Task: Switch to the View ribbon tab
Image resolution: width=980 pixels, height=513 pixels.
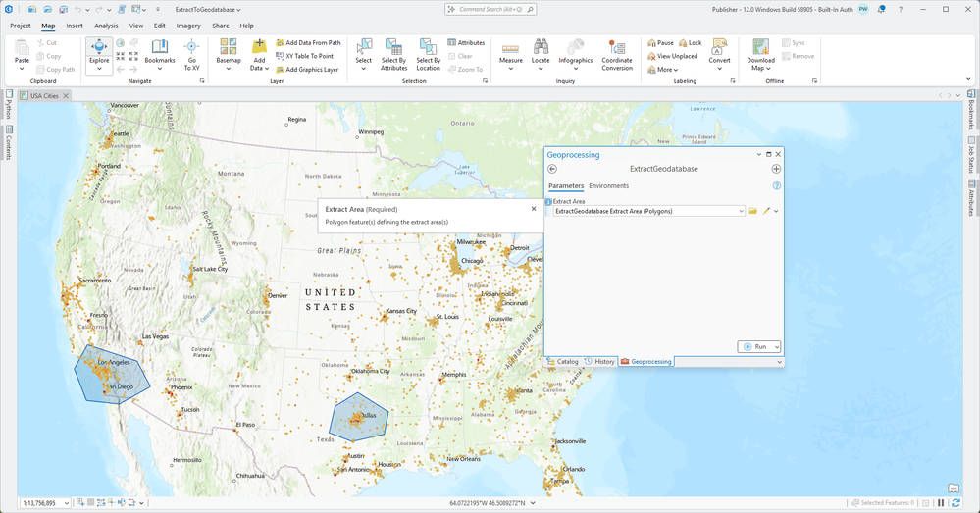Action: [136, 26]
